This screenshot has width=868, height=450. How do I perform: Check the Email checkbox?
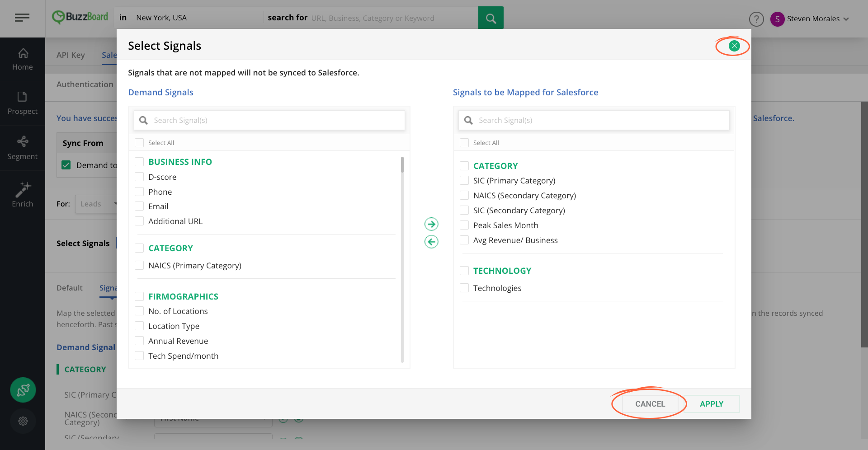(x=139, y=206)
